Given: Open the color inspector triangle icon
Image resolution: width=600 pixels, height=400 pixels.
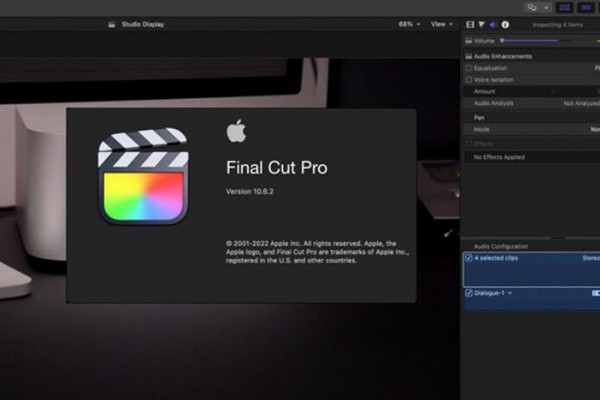Looking at the screenshot, I should [481, 24].
